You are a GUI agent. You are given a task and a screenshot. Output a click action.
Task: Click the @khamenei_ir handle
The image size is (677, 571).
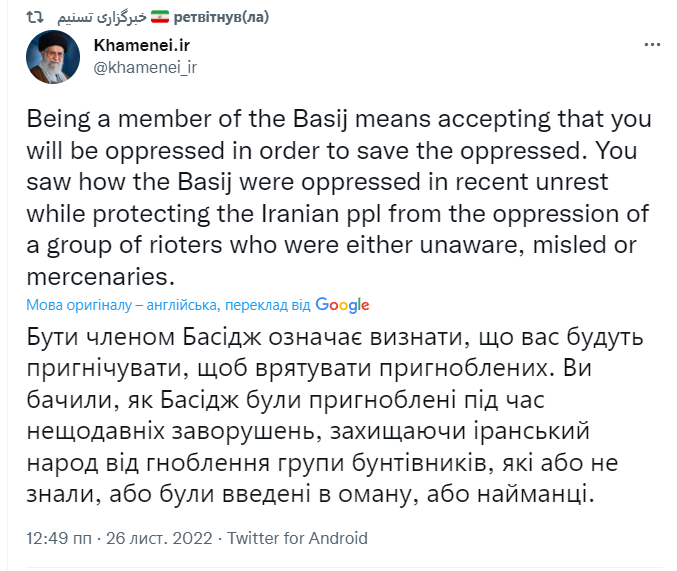click(x=145, y=67)
